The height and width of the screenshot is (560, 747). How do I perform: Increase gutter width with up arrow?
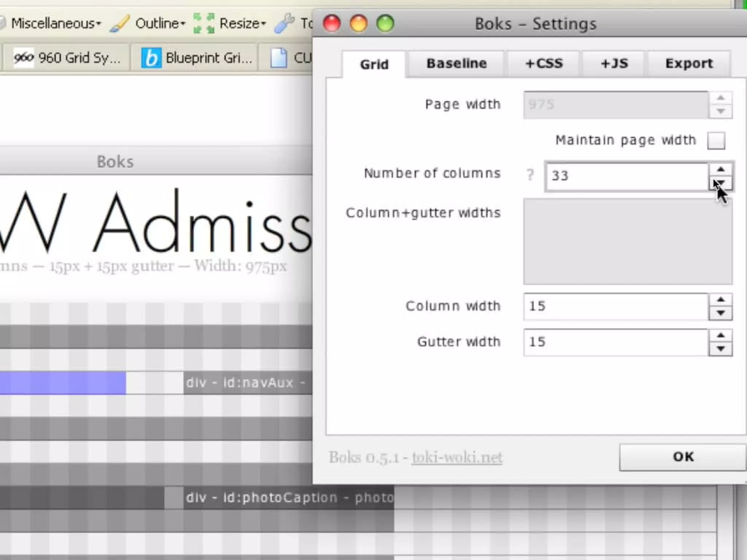(x=720, y=335)
